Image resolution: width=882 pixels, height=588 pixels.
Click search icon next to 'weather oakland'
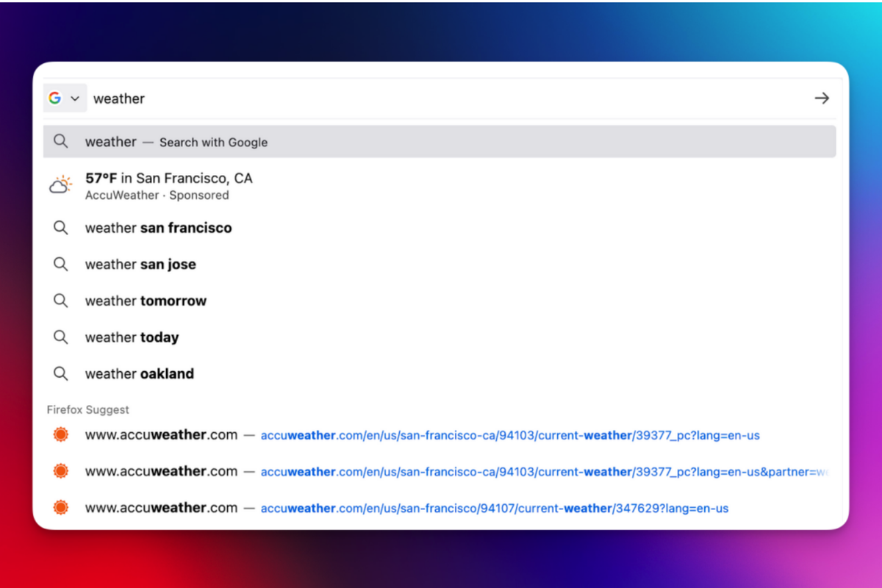pos(61,373)
